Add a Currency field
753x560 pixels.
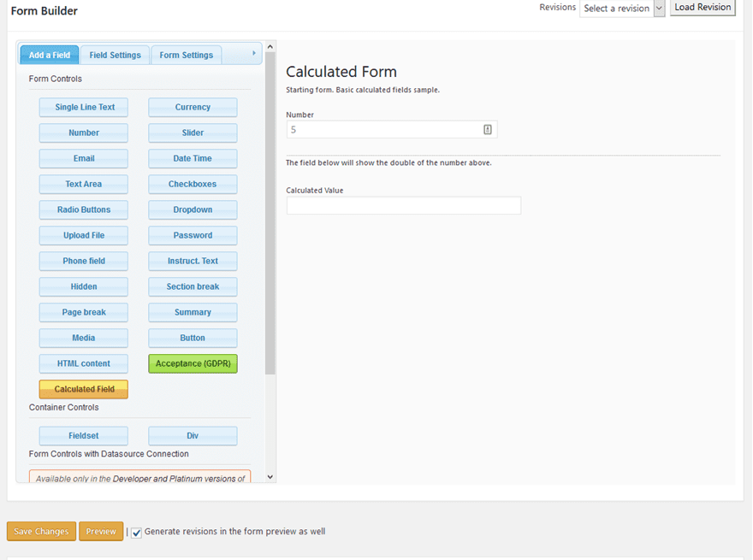click(x=193, y=107)
